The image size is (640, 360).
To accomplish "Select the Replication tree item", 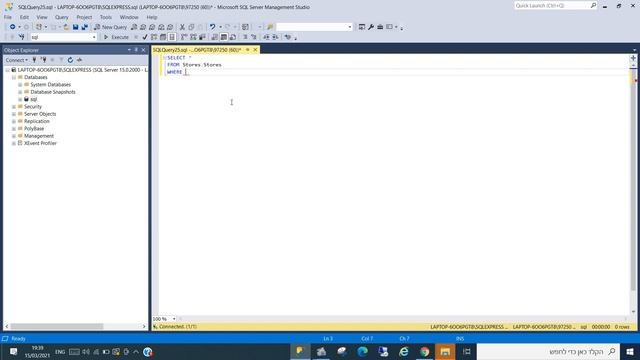I will [x=37, y=121].
